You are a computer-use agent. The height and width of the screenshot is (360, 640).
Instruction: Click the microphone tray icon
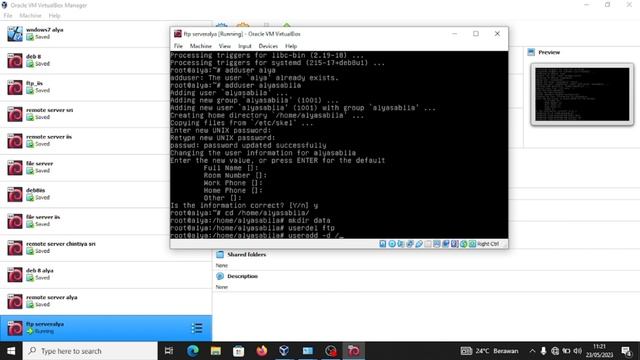point(543,351)
